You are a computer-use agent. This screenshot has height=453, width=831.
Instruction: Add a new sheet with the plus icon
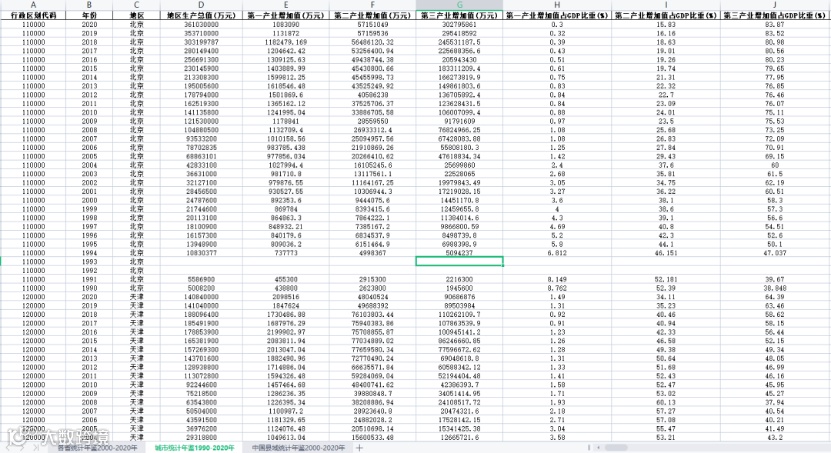pos(359,448)
